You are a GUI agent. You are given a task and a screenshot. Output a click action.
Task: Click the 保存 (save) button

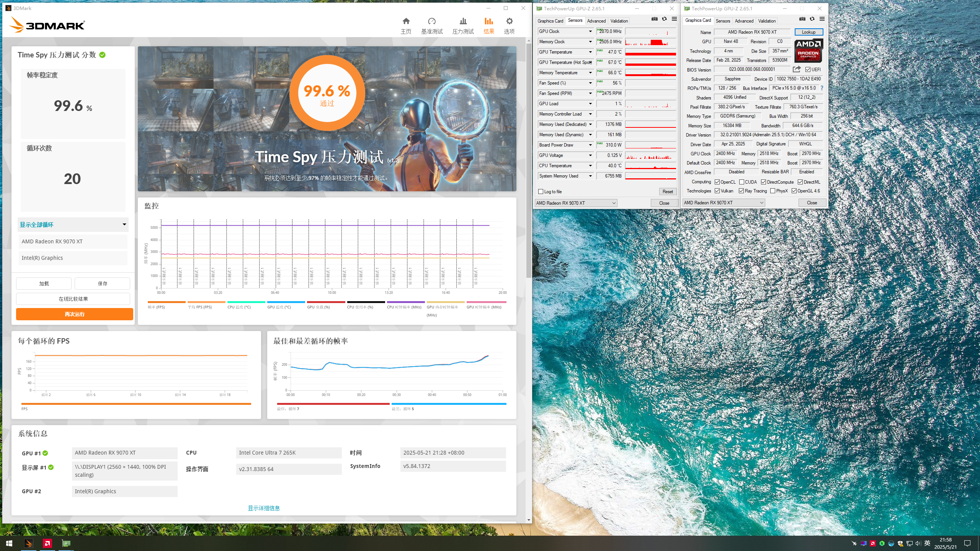pyautogui.click(x=102, y=284)
